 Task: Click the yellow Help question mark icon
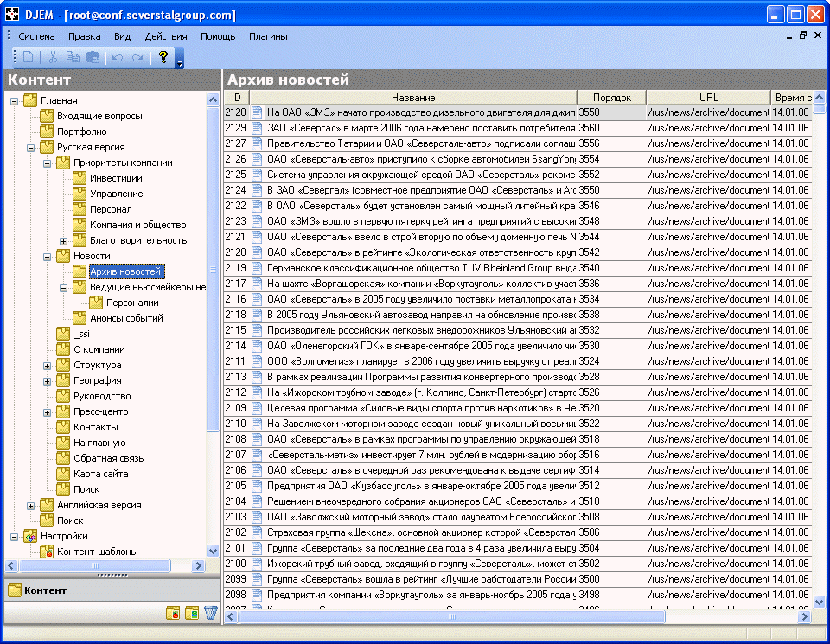(163, 57)
